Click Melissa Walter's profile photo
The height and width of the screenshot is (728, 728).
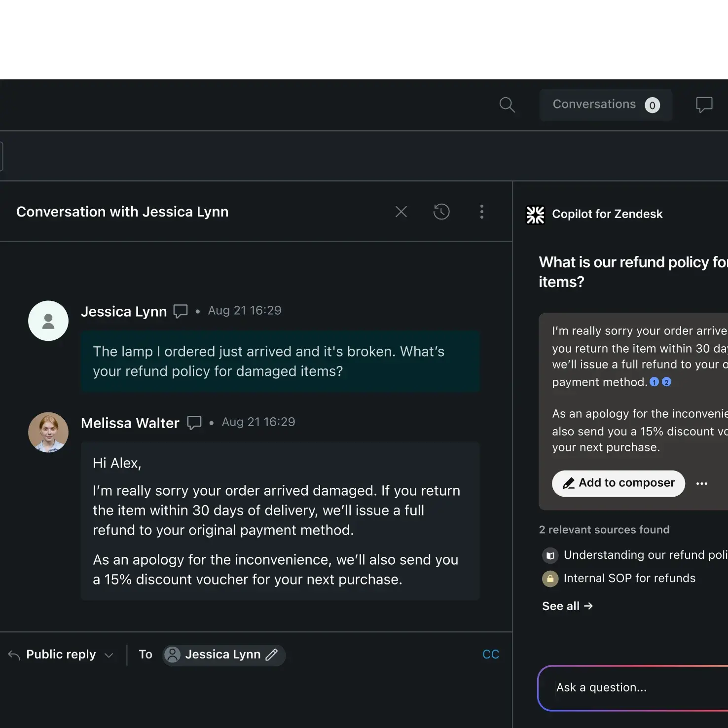coord(48,433)
